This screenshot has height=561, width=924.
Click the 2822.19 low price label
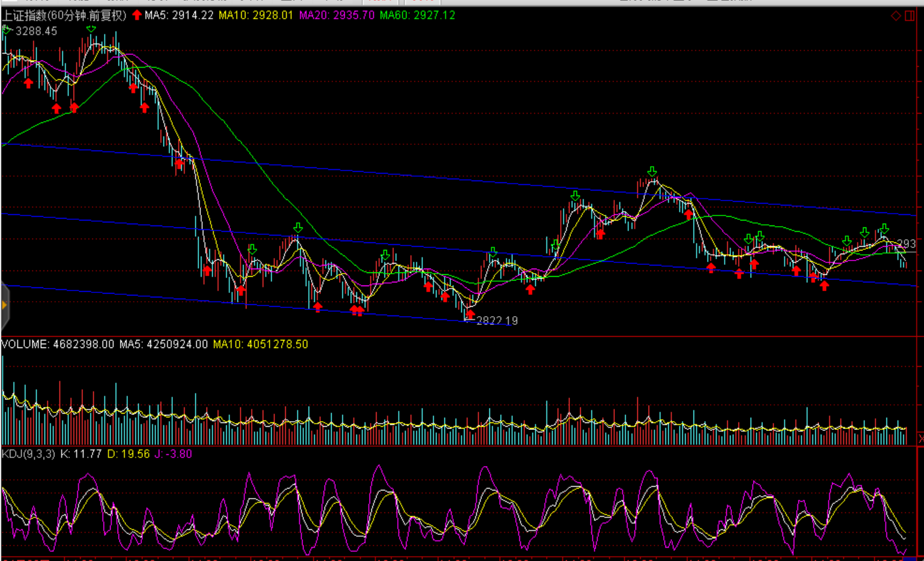coord(497,320)
